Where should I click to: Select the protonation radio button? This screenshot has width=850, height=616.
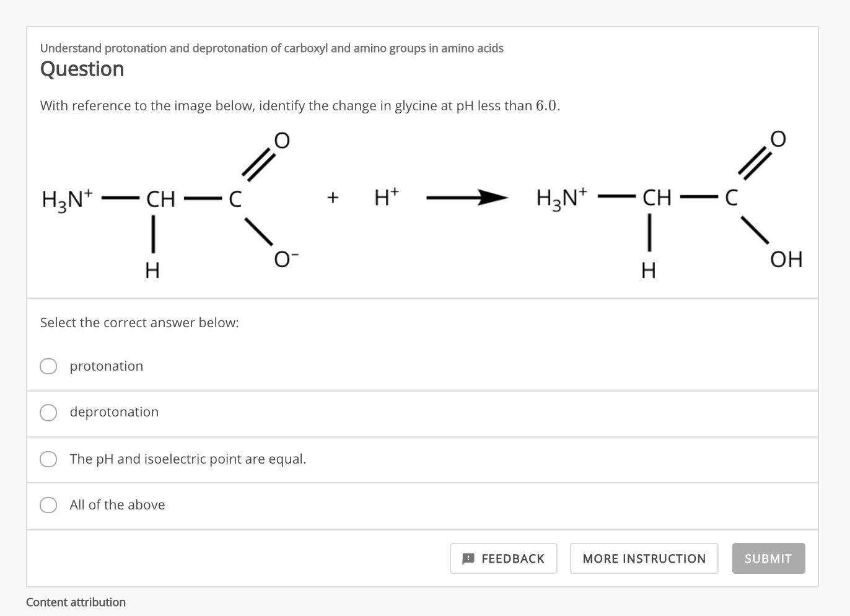[x=48, y=366]
